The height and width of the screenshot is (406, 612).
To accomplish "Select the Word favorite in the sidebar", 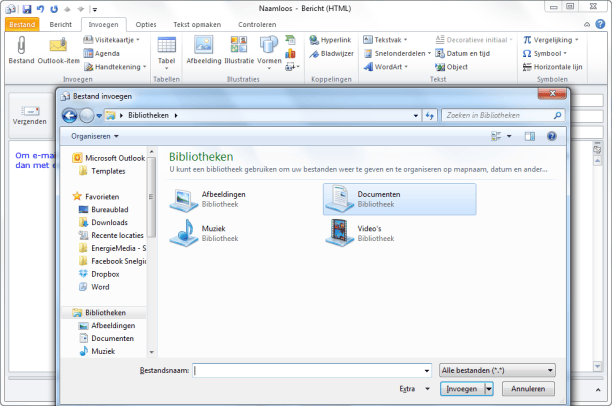I will click(94, 287).
